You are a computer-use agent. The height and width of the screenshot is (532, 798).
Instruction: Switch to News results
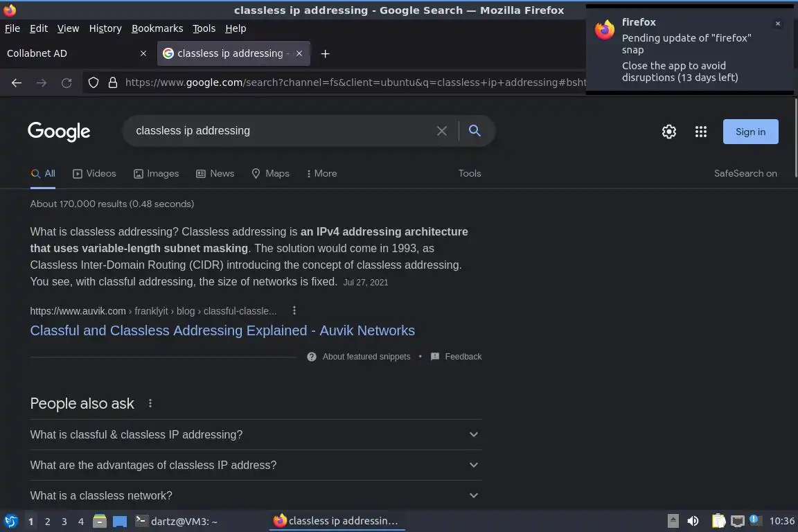coord(215,174)
